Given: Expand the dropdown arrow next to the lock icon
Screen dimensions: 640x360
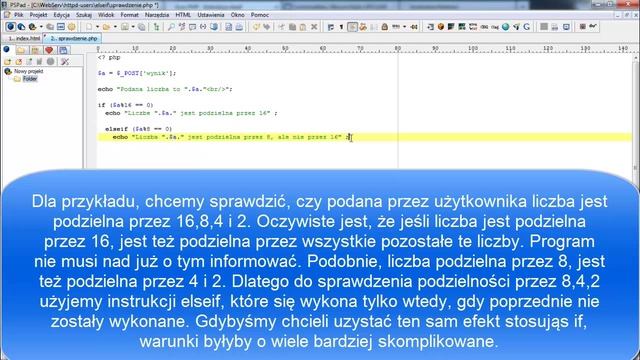Looking at the screenshot, I should (x=404, y=27).
